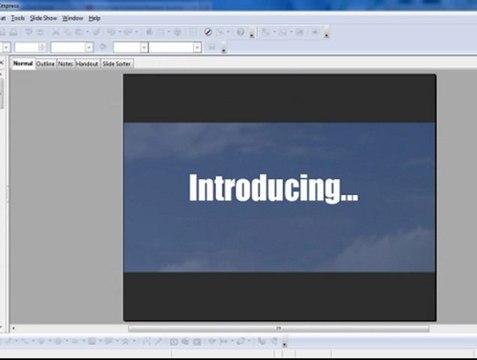Switch to the Notes view tab
This screenshot has height=360, width=477.
(x=66, y=64)
